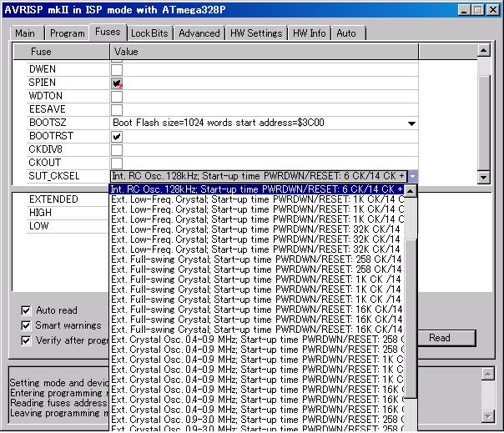This screenshot has width=504, height=433.
Task: Click the dropdown list scroll up arrow
Action: (x=411, y=191)
